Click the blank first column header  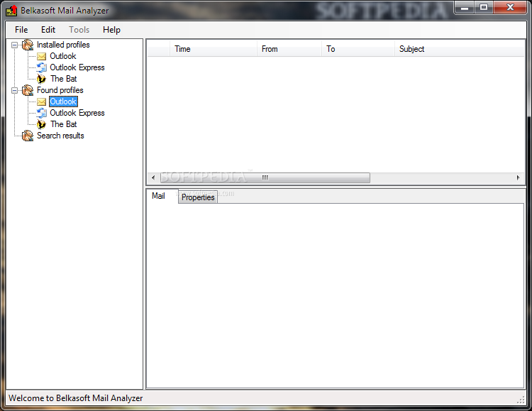point(158,49)
